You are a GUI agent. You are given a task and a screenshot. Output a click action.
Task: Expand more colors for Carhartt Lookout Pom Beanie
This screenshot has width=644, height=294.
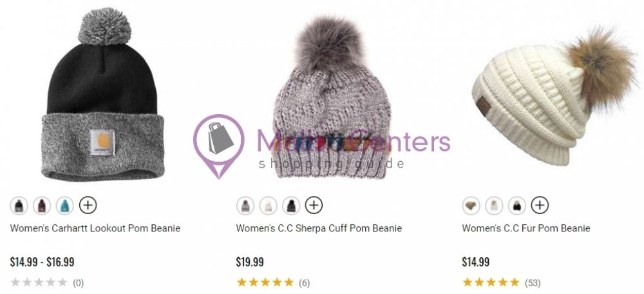coord(88,205)
